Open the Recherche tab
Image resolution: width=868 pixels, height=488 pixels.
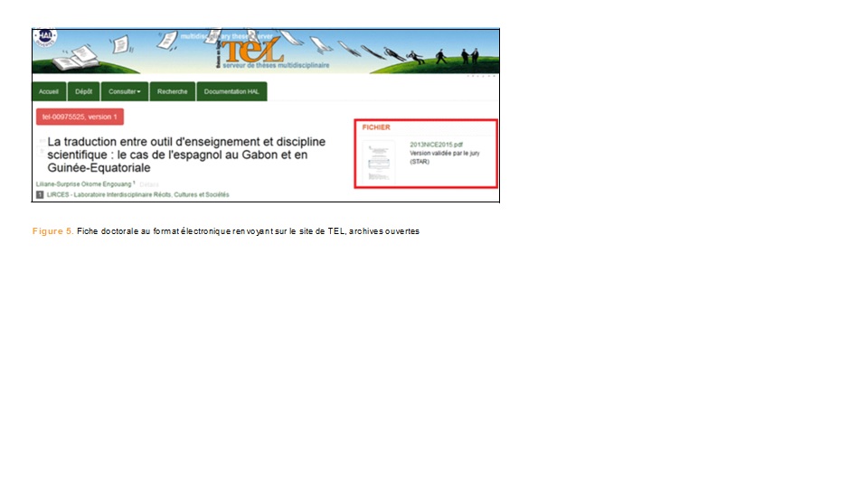click(x=172, y=91)
